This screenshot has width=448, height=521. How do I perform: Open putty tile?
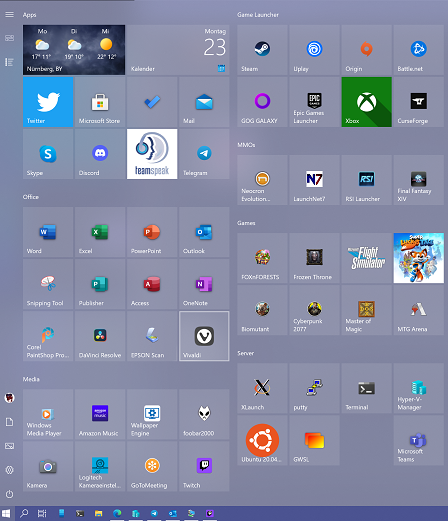click(x=314, y=388)
